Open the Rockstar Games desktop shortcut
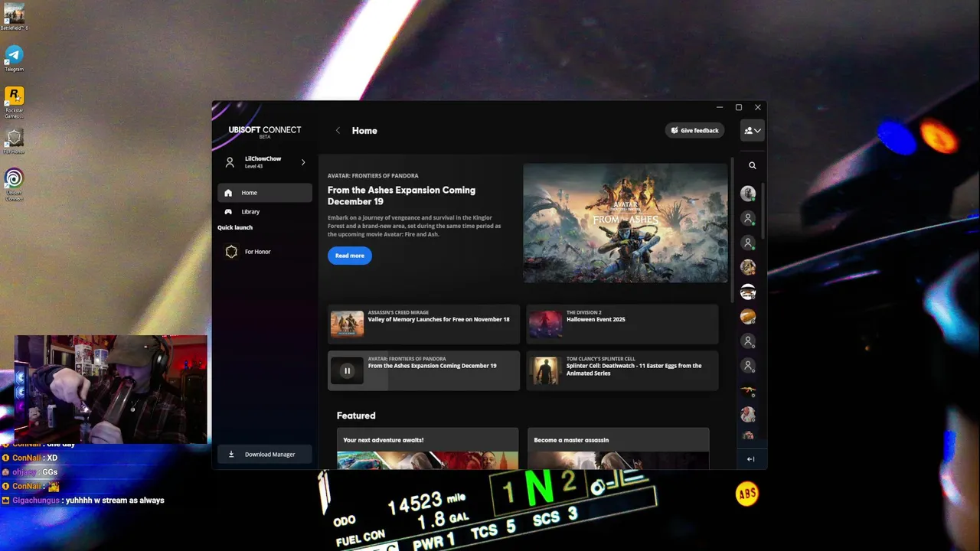The height and width of the screenshot is (551, 980). tap(14, 102)
